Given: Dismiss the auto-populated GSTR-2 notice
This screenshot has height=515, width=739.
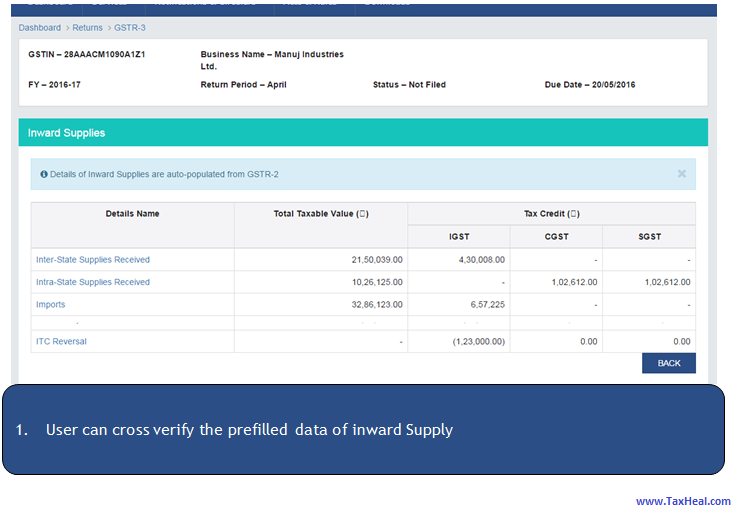Looking at the screenshot, I should (681, 174).
